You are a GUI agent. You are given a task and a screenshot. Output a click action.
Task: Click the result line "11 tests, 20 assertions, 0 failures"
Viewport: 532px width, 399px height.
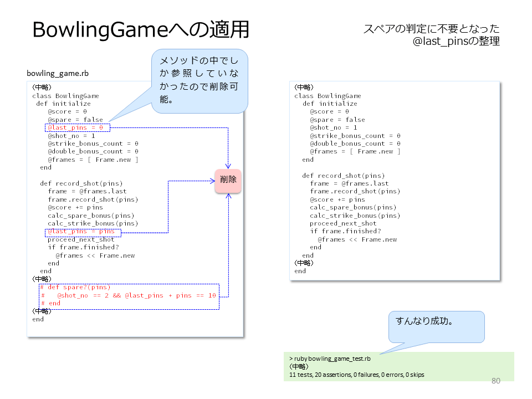356,375
